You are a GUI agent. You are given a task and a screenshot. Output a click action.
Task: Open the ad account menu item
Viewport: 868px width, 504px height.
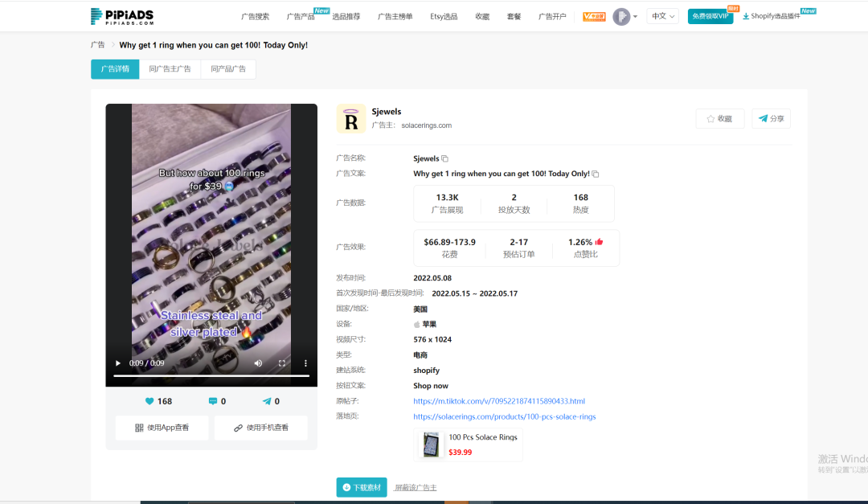pyautogui.click(x=552, y=17)
